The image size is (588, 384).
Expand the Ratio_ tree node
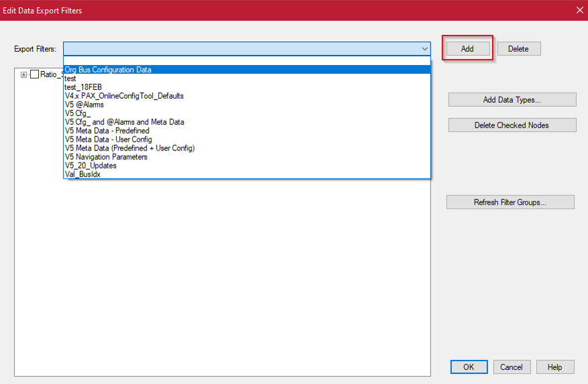(23, 75)
